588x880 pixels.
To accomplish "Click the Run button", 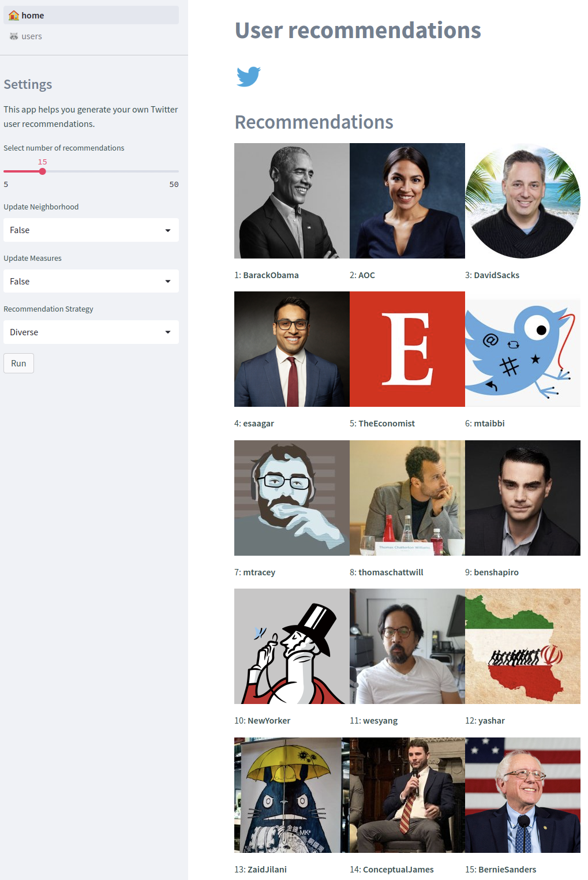I will pyautogui.click(x=18, y=364).
